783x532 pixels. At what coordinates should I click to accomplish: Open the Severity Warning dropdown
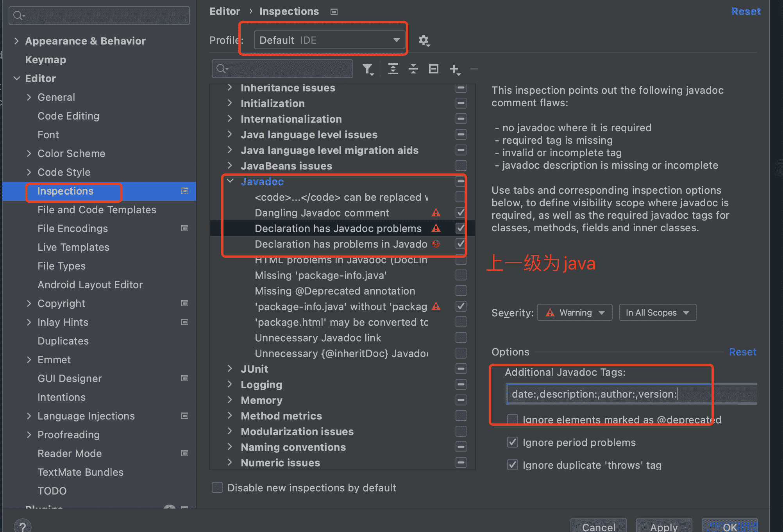(575, 312)
